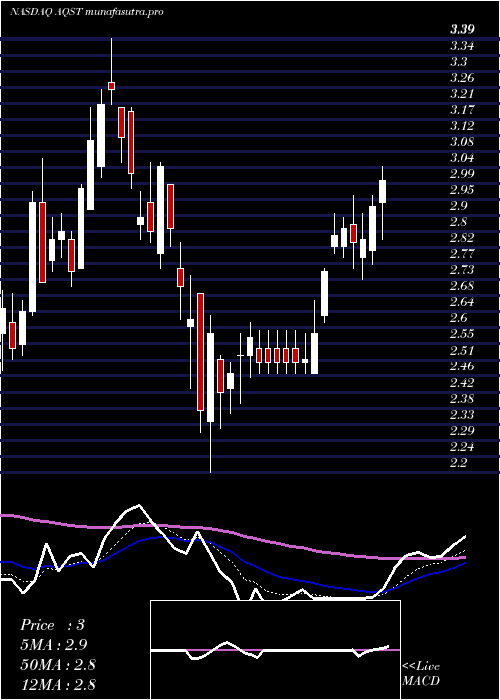Click the 2.68 price axis label
This screenshot has height=700, width=500.
point(462,286)
